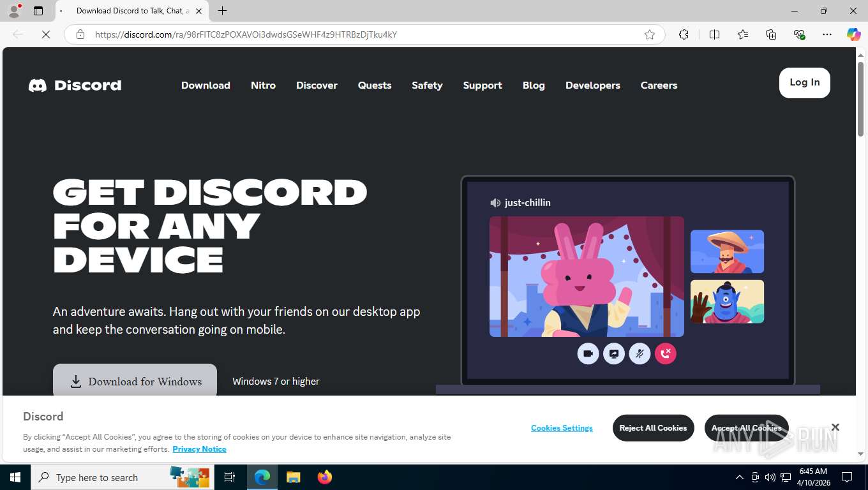Open a new browser tab
This screenshot has height=490, width=868.
coord(222,11)
